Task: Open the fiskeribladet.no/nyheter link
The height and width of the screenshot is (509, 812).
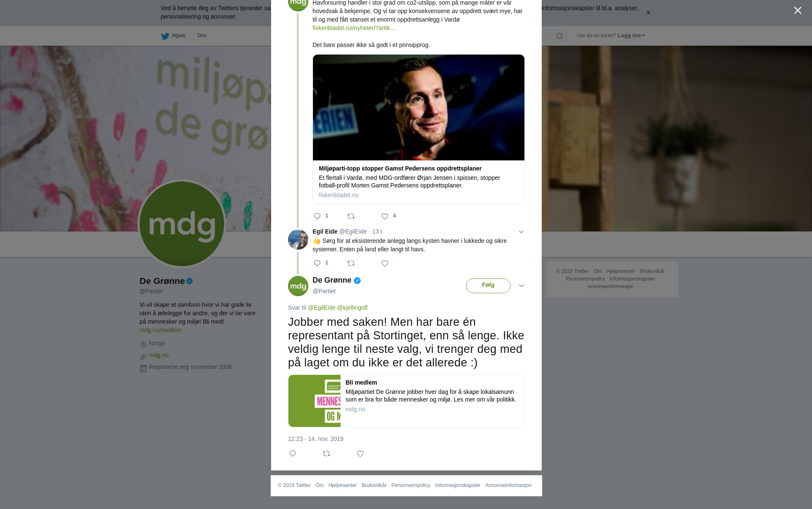Action: (x=354, y=28)
